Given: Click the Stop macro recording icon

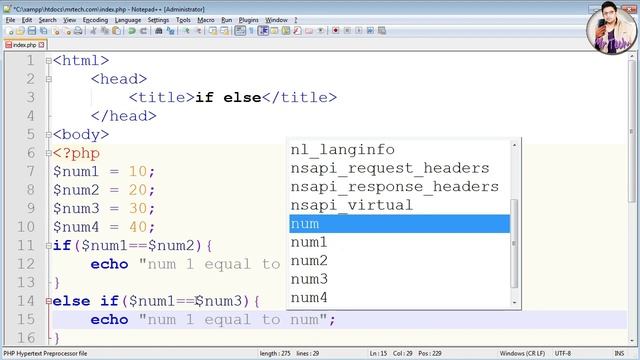Looking at the screenshot, I should point(347,31).
